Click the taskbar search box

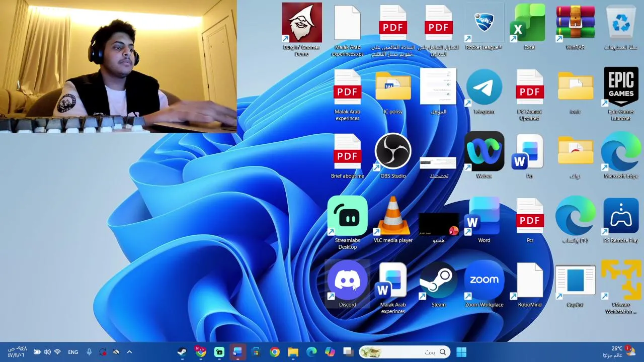(405, 352)
